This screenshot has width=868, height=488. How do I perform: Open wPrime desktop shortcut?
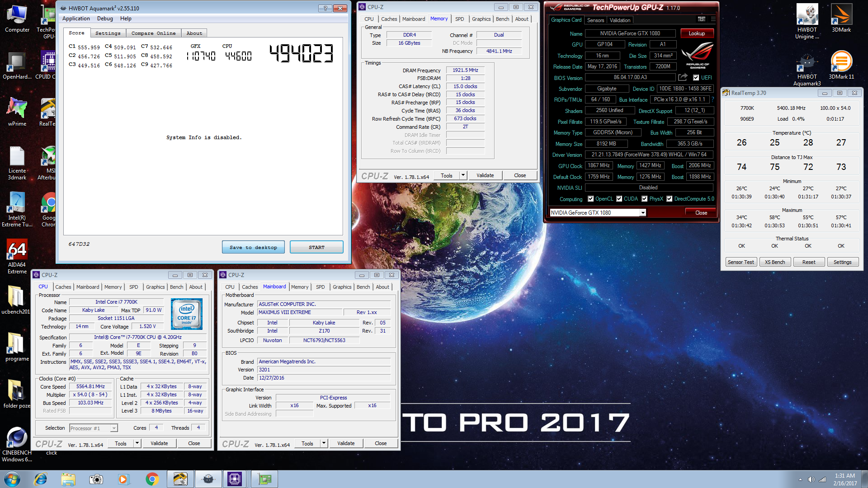[x=17, y=113]
